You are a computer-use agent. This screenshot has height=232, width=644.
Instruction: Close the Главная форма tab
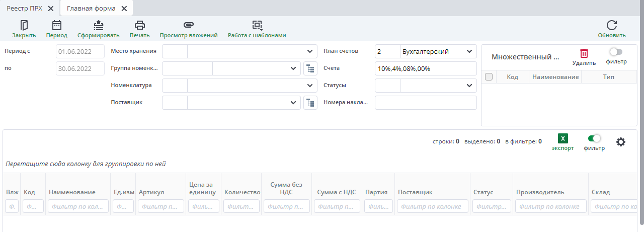tap(124, 9)
